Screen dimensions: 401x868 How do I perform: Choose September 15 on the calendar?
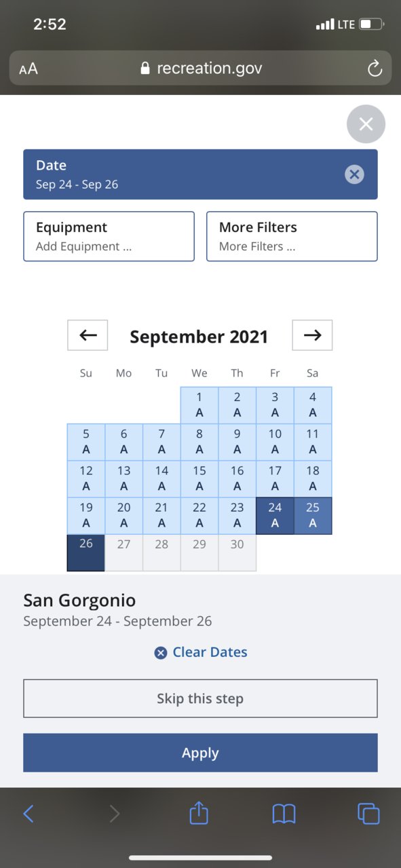click(x=199, y=478)
